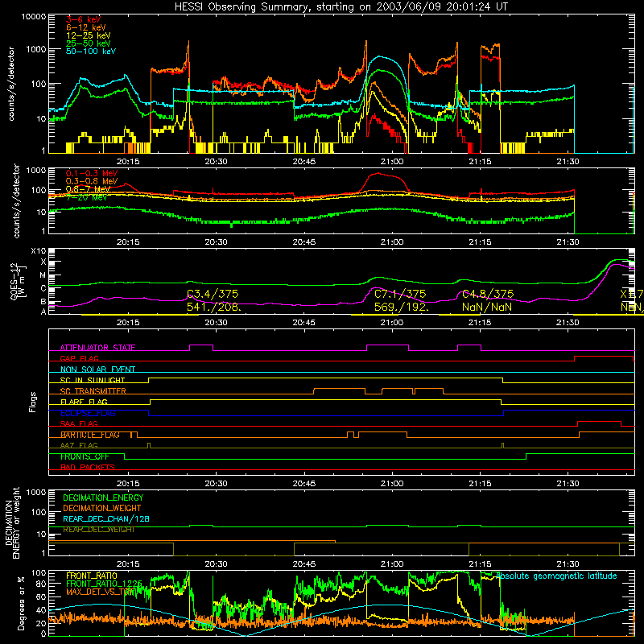The height and width of the screenshot is (644, 644).
Task: Click the 'SC TRANSMITTER' flag label
Action: [x=93, y=391]
